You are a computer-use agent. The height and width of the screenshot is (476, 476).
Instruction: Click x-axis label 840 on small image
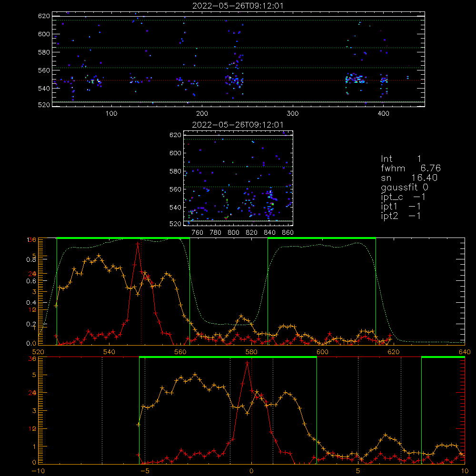[269, 233]
